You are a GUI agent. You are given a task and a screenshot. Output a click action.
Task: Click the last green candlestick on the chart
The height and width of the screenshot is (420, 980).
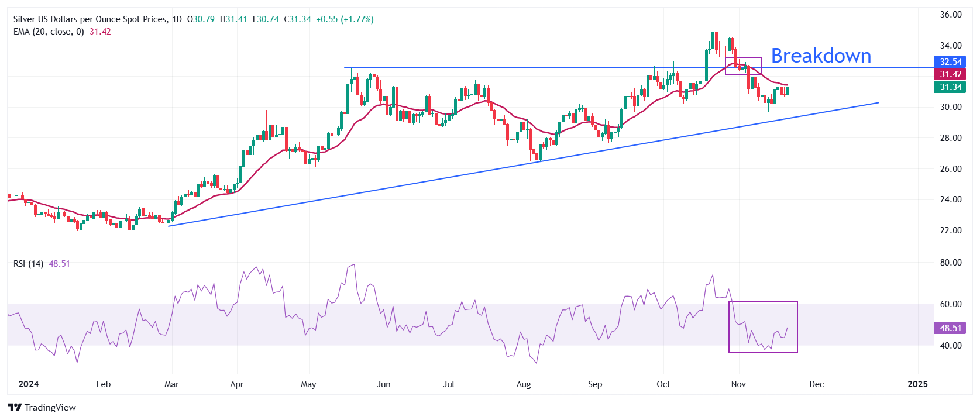pos(788,90)
